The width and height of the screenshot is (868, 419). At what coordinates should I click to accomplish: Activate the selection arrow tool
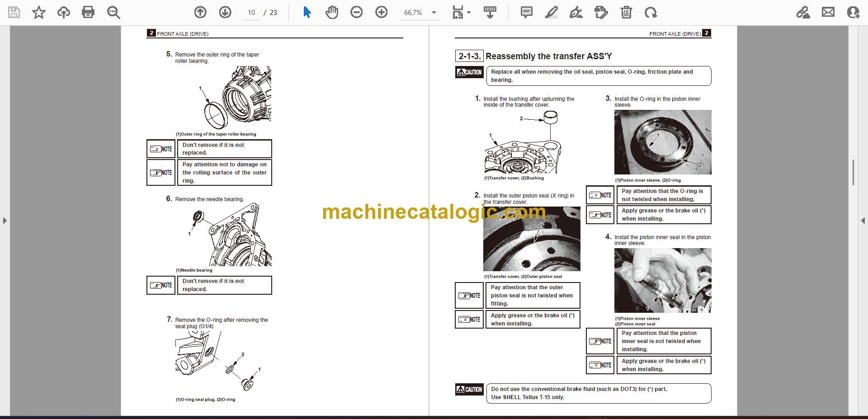click(x=307, y=12)
